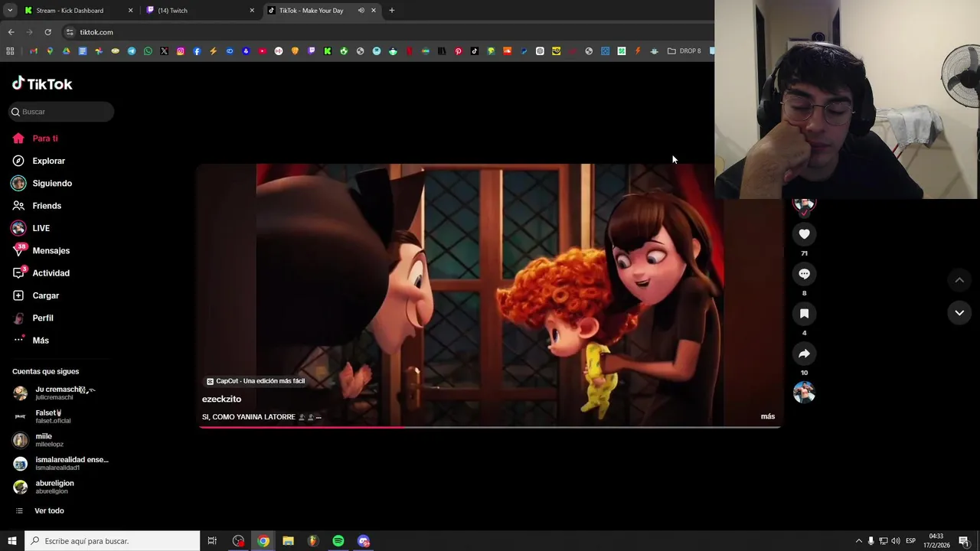Open a new browser tab

tap(392, 11)
